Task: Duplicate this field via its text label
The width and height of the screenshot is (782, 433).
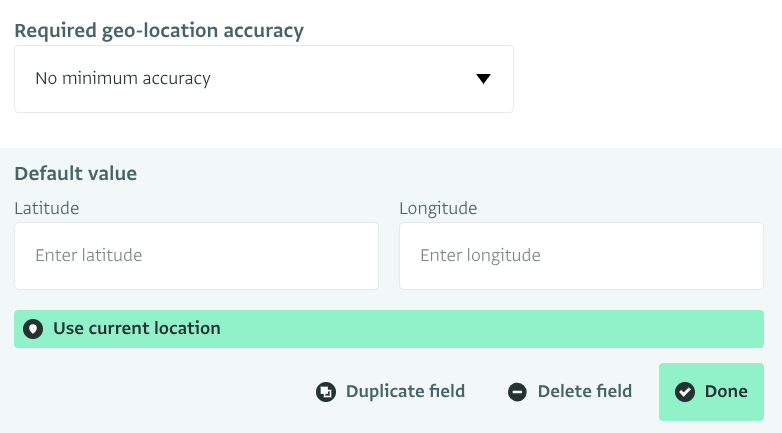Action: (x=405, y=391)
